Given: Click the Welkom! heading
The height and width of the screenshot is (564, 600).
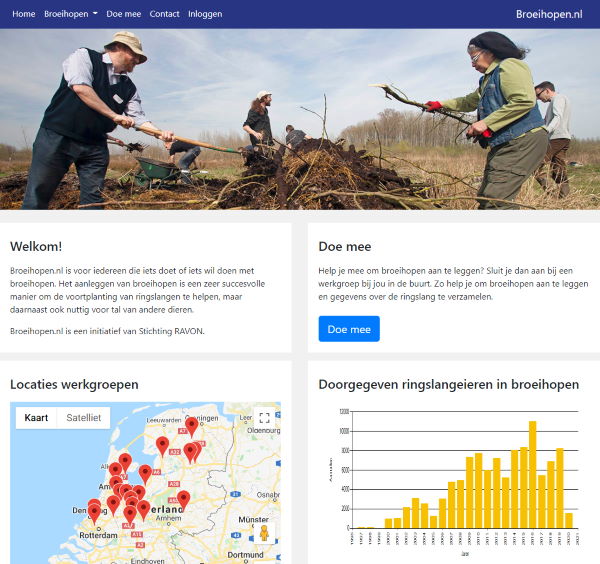Looking at the screenshot, I should [36, 246].
